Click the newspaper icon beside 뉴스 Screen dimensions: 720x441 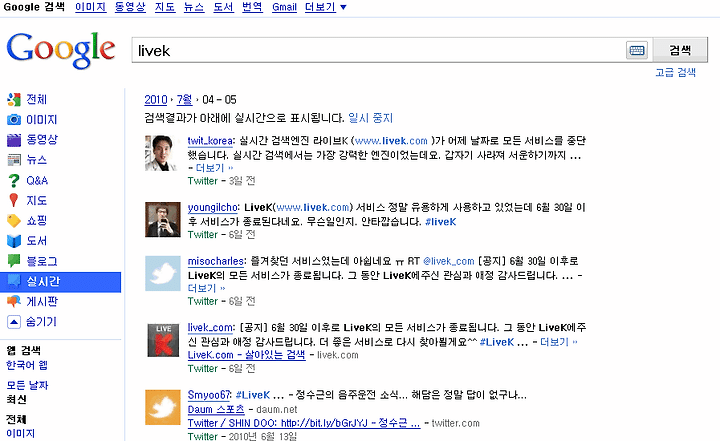coord(14,160)
